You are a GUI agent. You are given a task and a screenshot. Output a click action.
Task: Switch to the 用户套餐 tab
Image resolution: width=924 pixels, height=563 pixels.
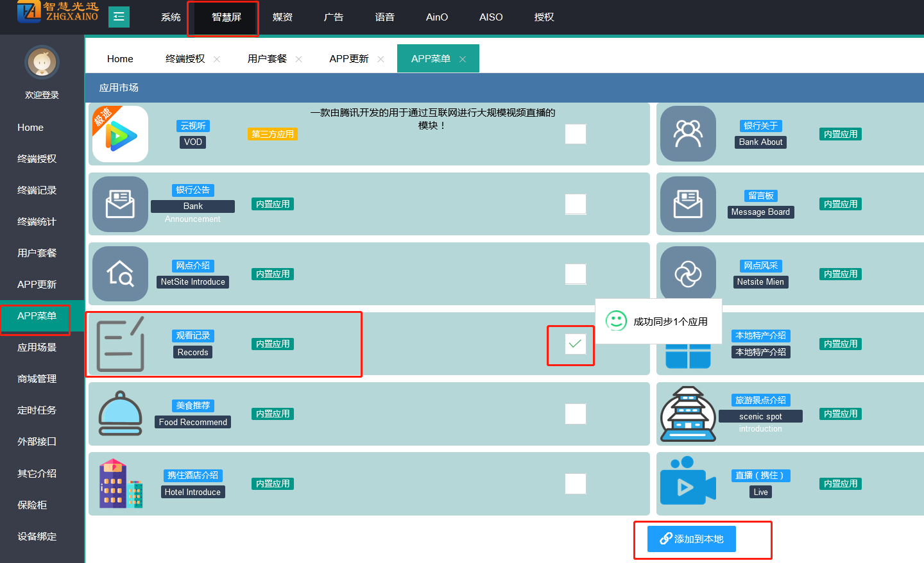point(267,59)
